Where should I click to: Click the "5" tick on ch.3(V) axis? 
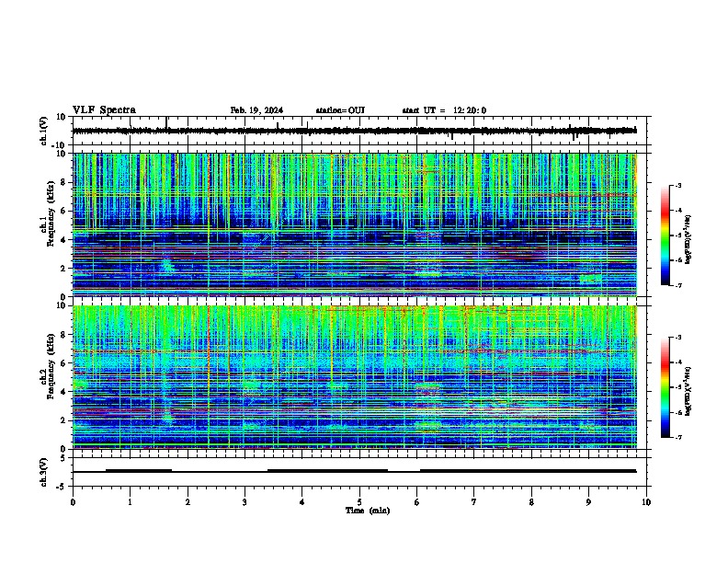[x=64, y=457]
